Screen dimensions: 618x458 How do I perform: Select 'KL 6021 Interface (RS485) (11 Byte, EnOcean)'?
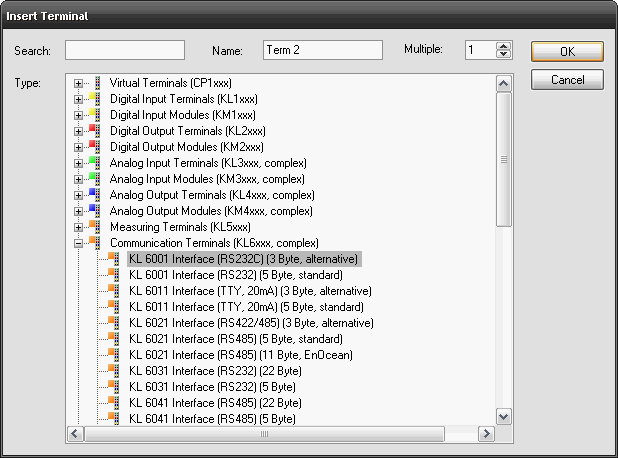pyautogui.click(x=241, y=355)
